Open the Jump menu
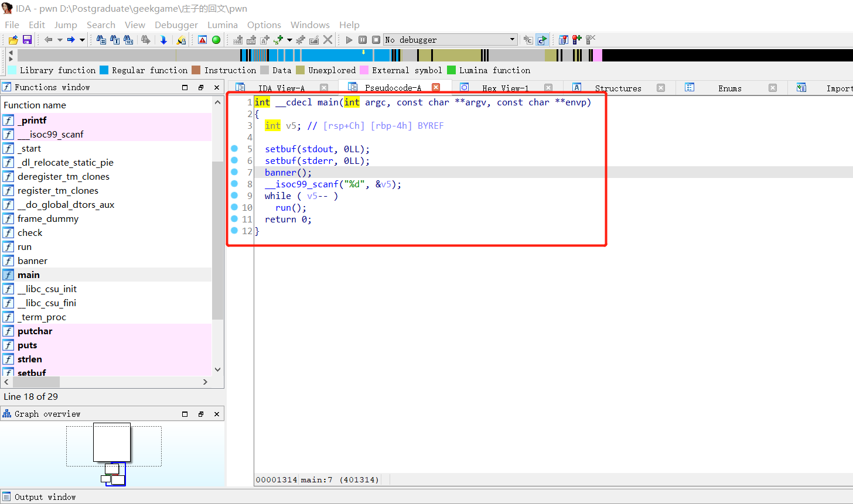Image resolution: width=853 pixels, height=504 pixels. tap(66, 25)
